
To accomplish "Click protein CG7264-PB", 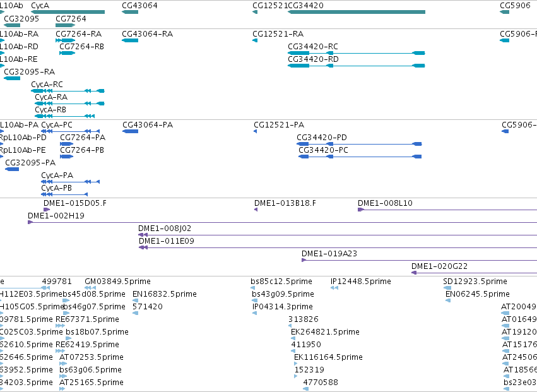I will (x=82, y=150).
